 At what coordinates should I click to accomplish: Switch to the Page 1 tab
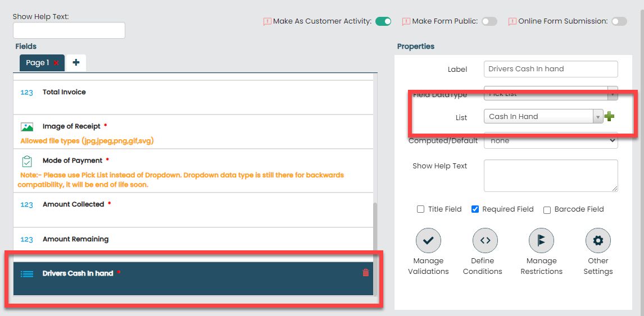tap(37, 63)
